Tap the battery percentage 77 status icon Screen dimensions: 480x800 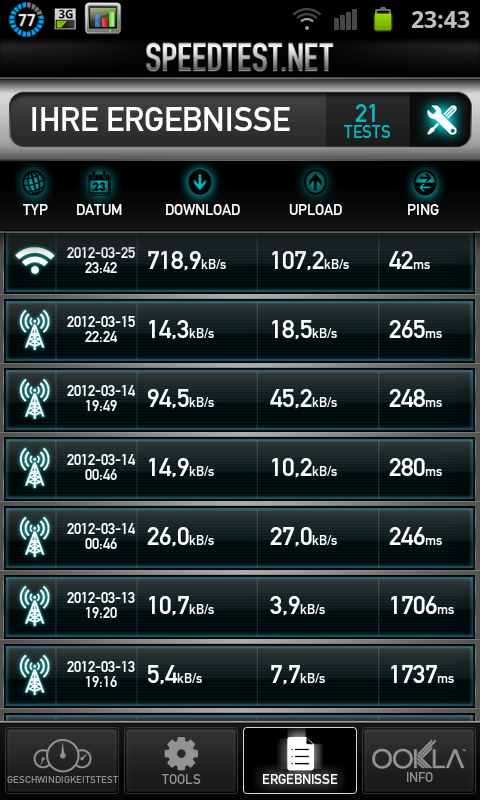coord(27,19)
